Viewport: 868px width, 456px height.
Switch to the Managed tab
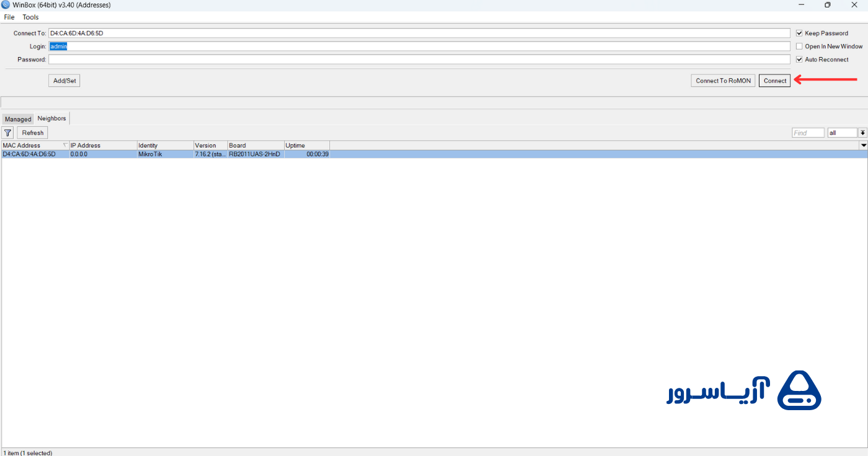[18, 119]
